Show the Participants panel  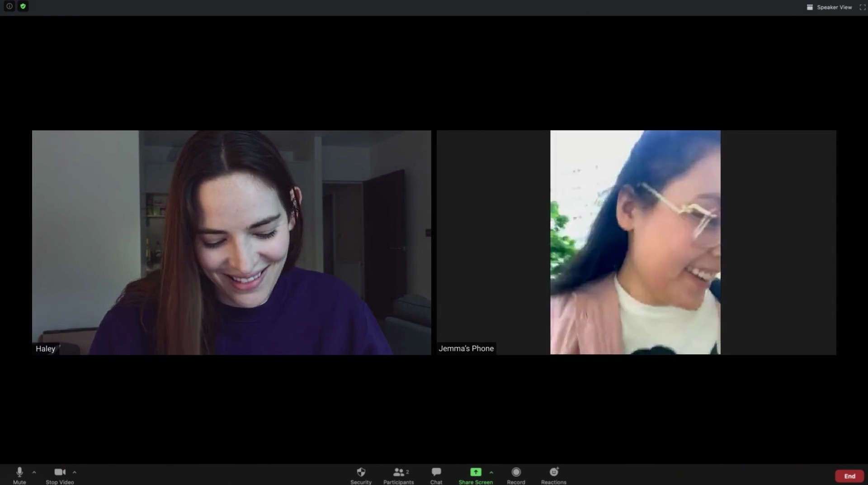pyautogui.click(x=398, y=475)
